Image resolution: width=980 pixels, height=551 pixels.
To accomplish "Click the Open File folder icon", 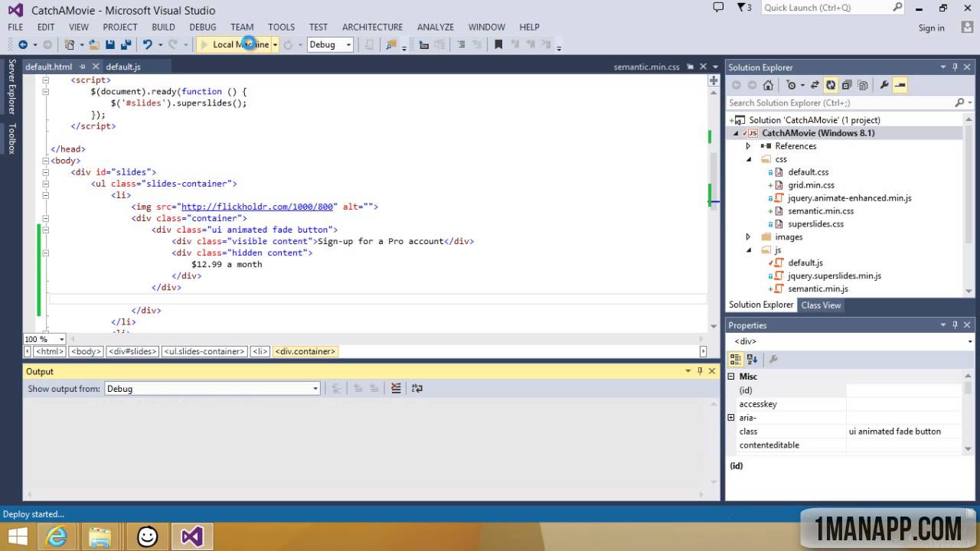I will 94,44.
